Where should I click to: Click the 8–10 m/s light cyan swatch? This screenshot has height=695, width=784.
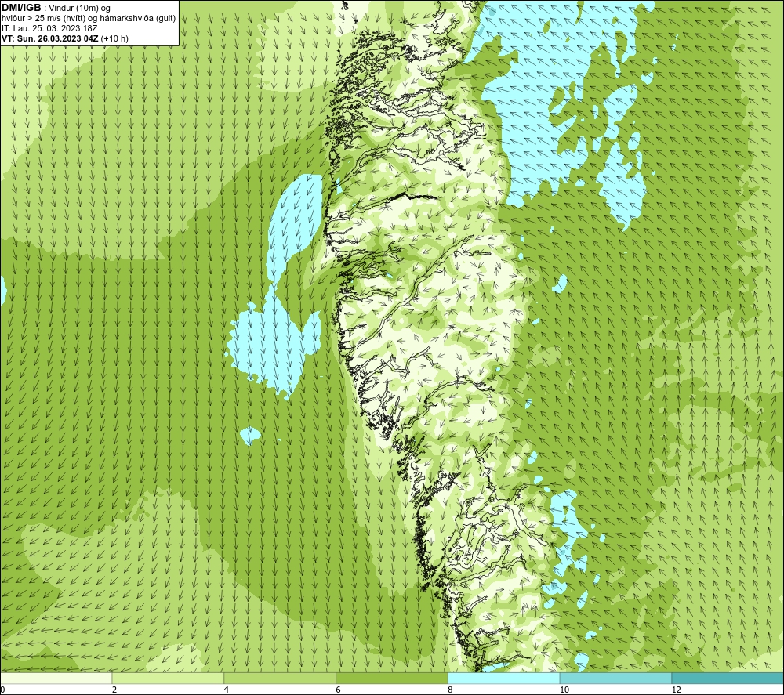click(x=504, y=678)
